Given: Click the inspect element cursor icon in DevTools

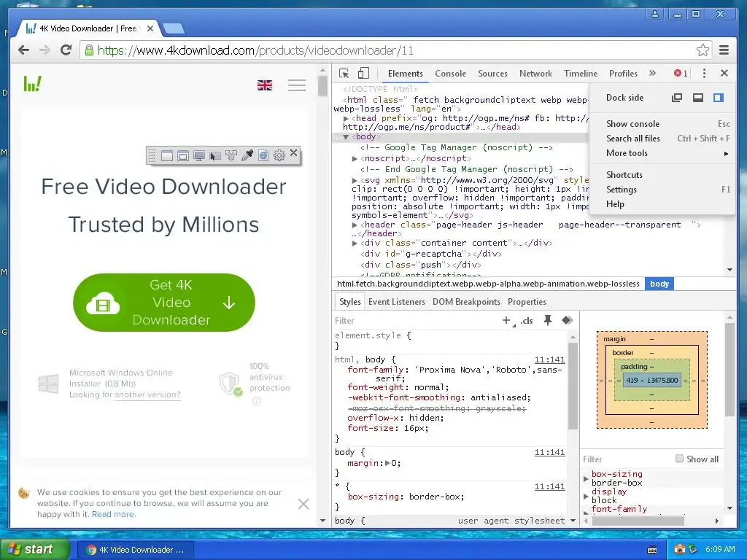Looking at the screenshot, I should tap(344, 74).
